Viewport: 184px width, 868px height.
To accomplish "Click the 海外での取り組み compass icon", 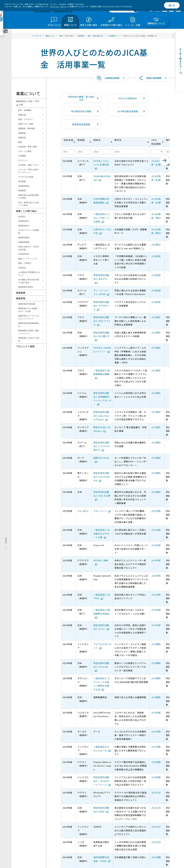I will (x=89, y=20).
